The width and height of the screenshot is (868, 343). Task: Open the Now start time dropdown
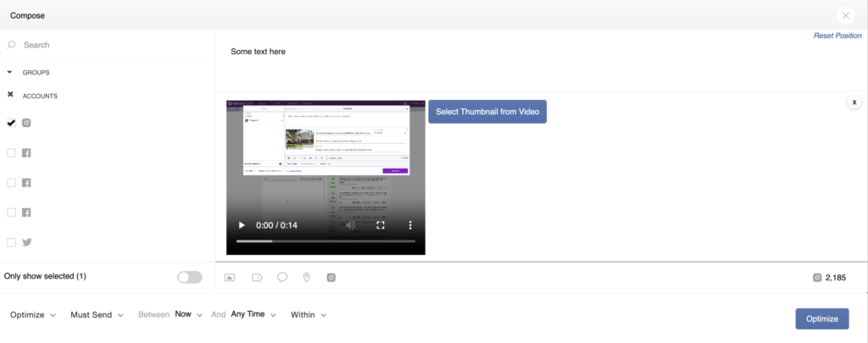click(x=189, y=314)
